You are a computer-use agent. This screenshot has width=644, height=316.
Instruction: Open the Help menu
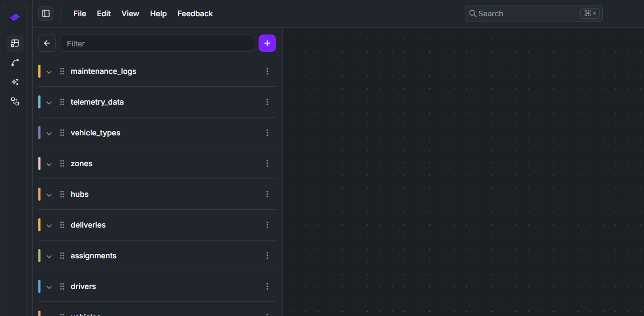[158, 13]
